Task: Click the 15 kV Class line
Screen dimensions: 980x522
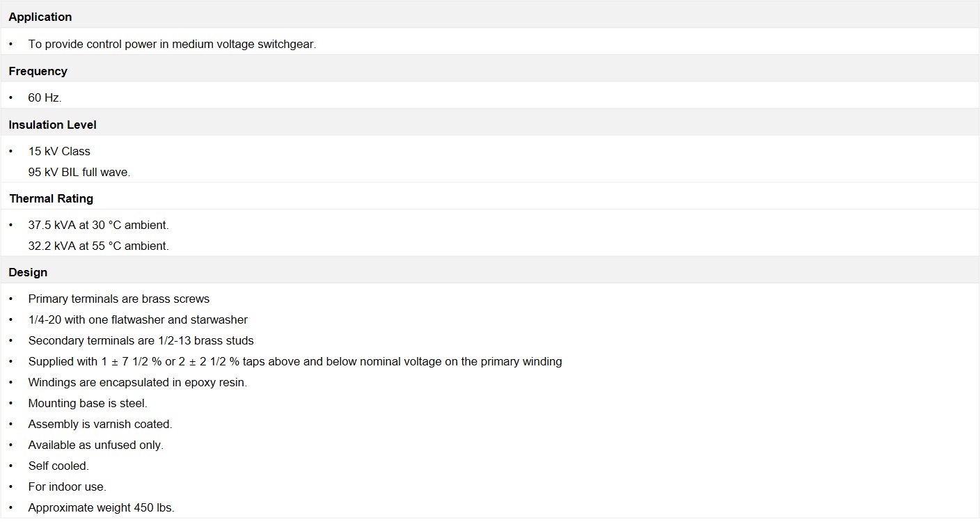Action: click(59, 152)
